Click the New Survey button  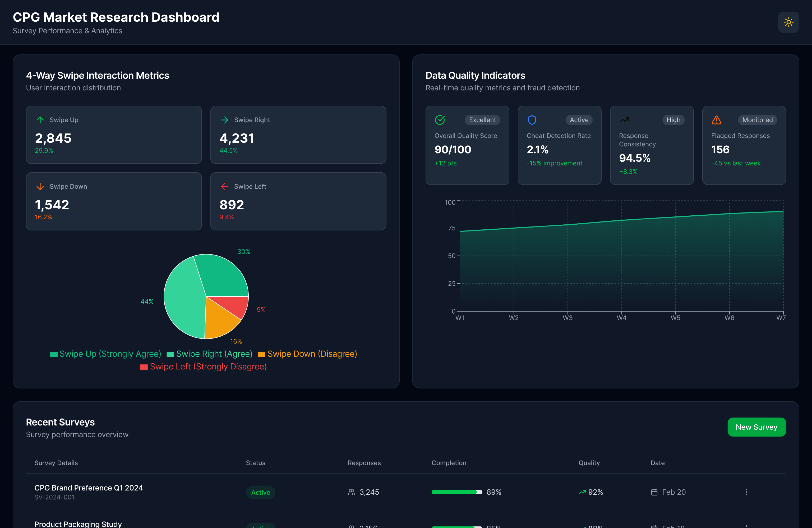[756, 427]
